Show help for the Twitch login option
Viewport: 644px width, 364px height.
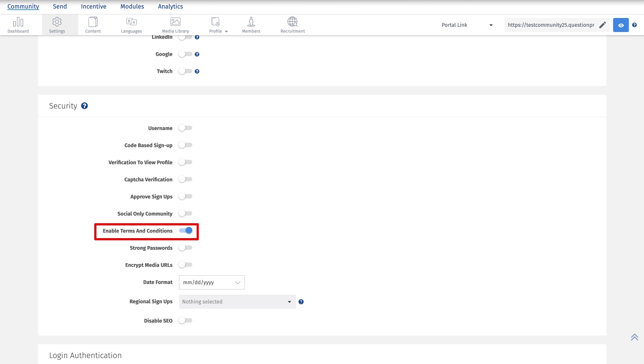(197, 71)
